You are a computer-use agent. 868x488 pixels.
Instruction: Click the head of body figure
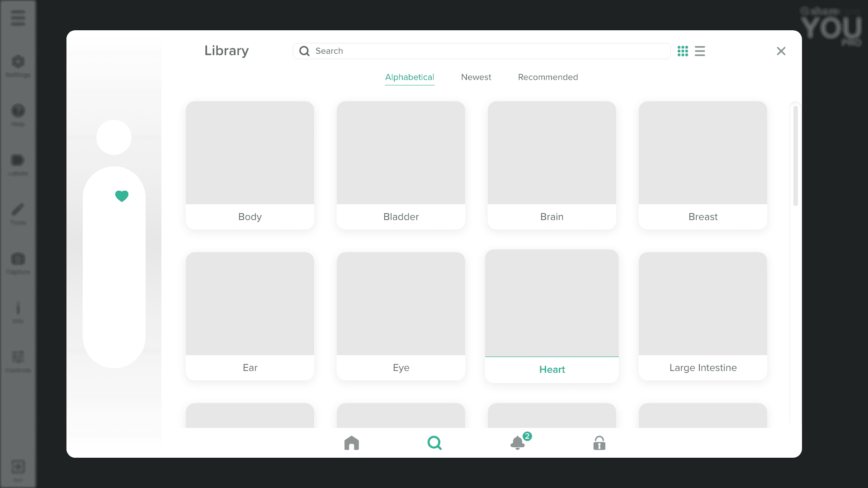114,137
